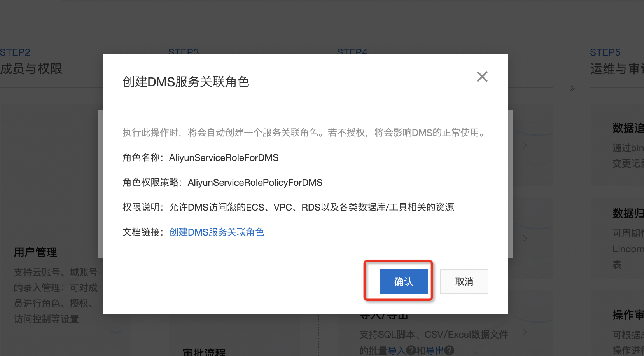Screen dimensions: 644x356
Task: Click the 导入 link in background text
Action: 397,351
